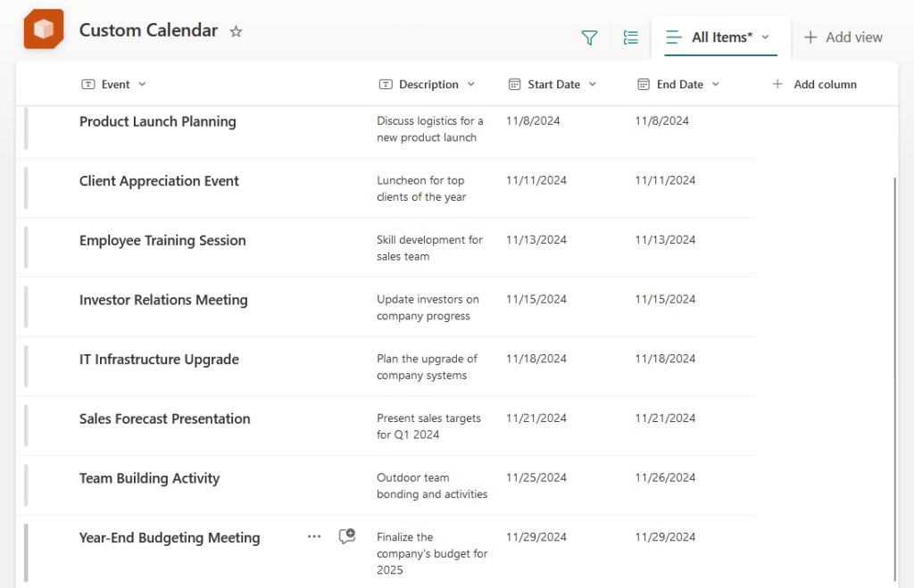The width and height of the screenshot is (914, 588).
Task: Select the Investor Relations Meeting row handle
Action: (x=26, y=307)
